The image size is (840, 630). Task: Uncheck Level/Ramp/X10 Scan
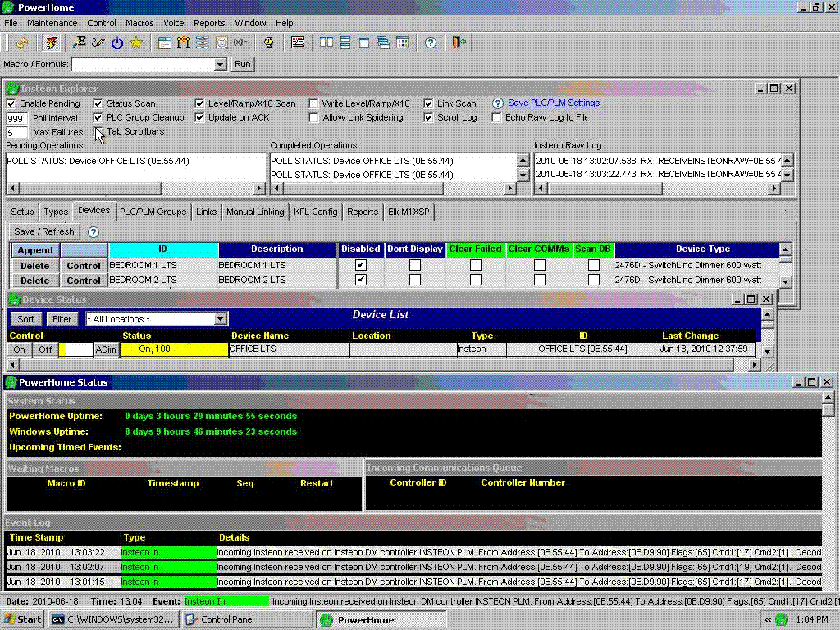(x=199, y=103)
